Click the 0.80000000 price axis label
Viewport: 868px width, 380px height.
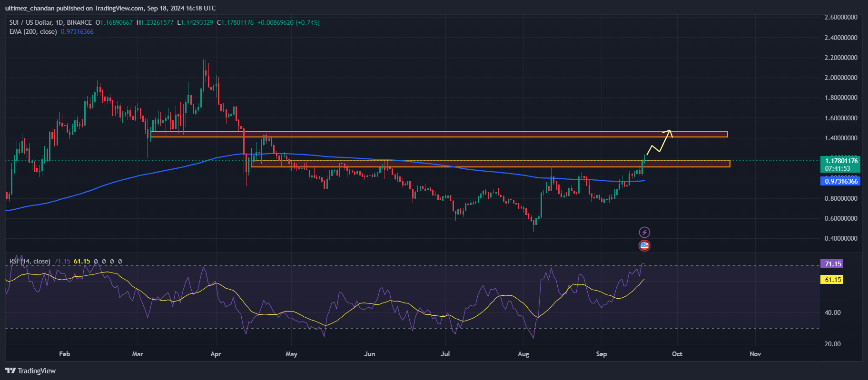[x=841, y=198]
